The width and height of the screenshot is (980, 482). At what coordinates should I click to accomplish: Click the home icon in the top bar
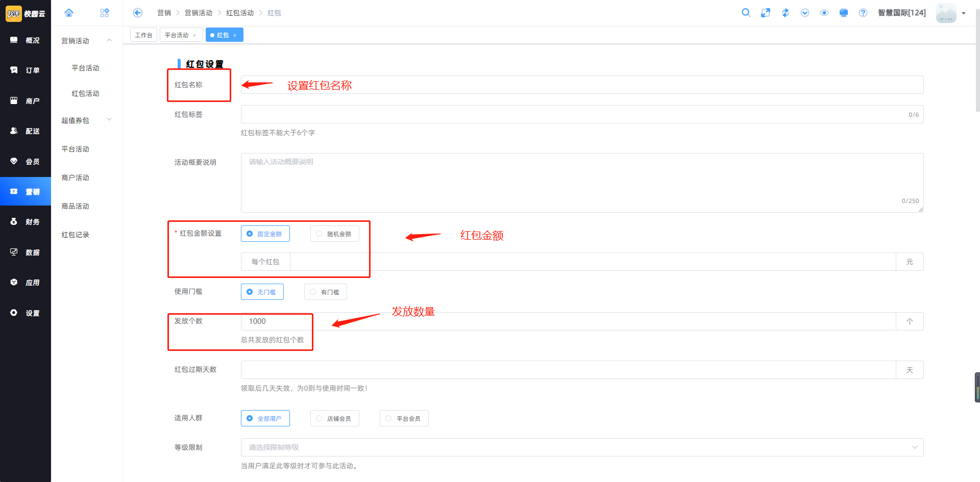coord(69,13)
